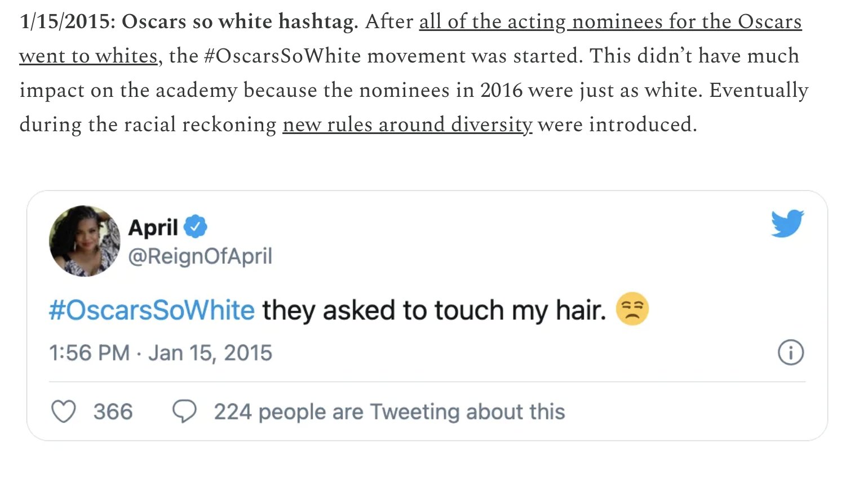The image size is (868, 481).
Task: Open the @ReignOfApril handle
Action: [200, 256]
